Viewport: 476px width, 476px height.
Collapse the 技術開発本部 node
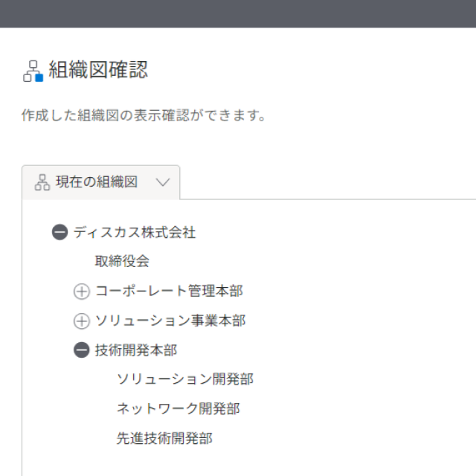[x=82, y=350]
